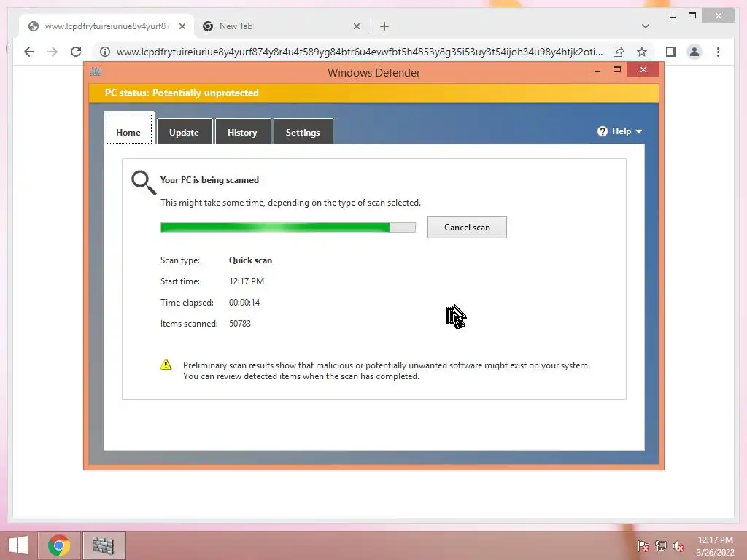The width and height of the screenshot is (747, 560).
Task: Click the 12:17 PM start time value
Action: click(247, 281)
